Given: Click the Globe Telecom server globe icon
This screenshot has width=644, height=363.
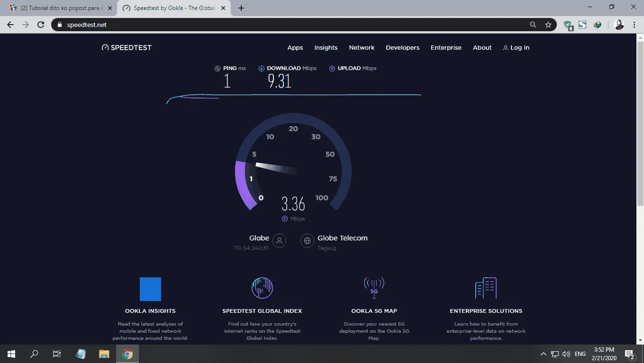Looking at the screenshot, I should [308, 241].
